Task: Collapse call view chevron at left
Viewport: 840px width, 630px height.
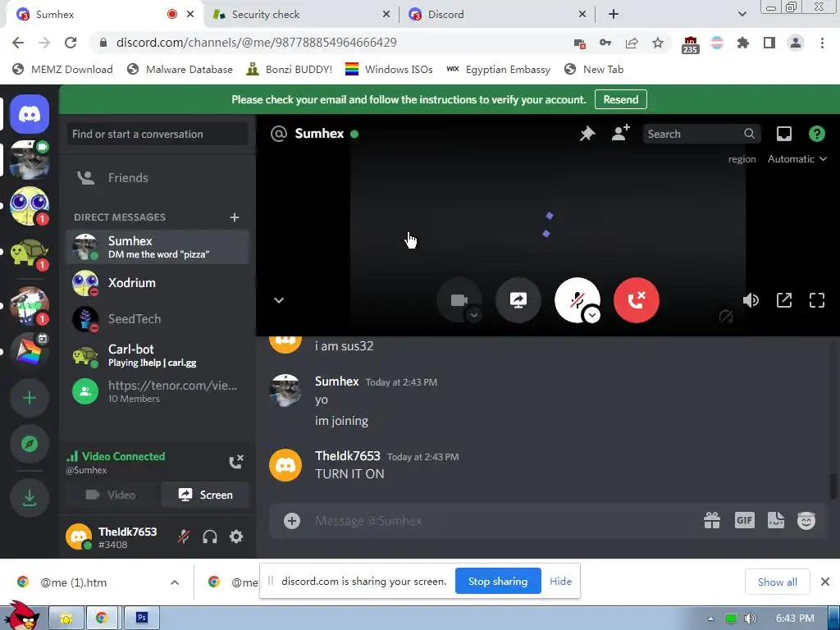Action: pos(279,300)
